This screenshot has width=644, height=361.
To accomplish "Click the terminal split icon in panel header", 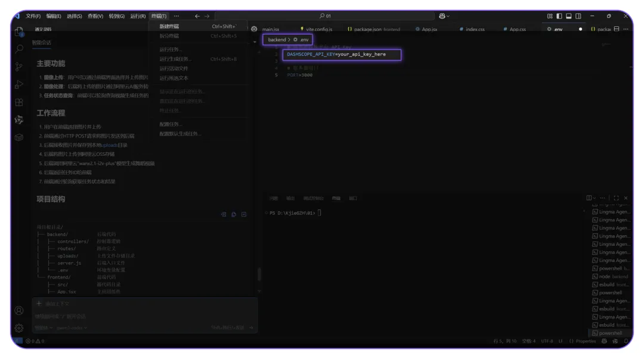I will pos(589,198).
